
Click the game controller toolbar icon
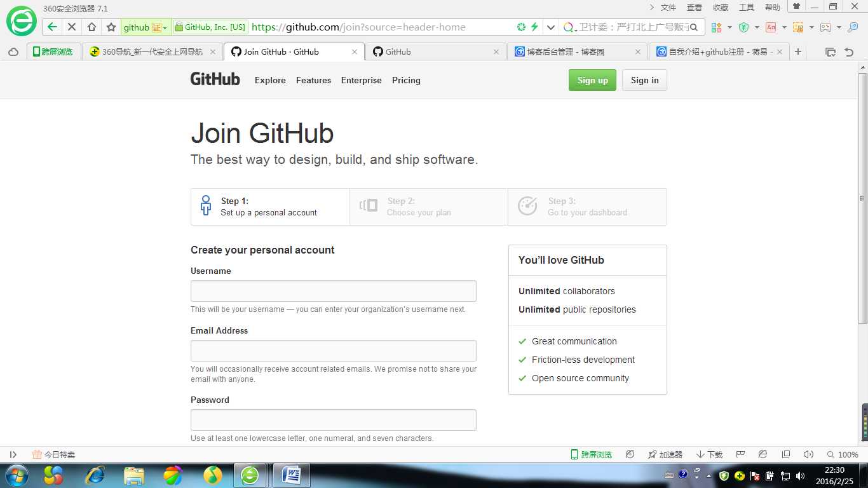click(825, 27)
